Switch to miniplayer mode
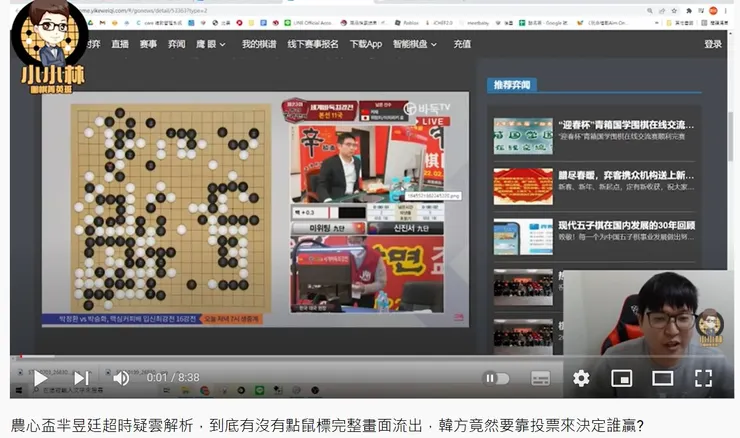740x438 pixels. point(622,378)
